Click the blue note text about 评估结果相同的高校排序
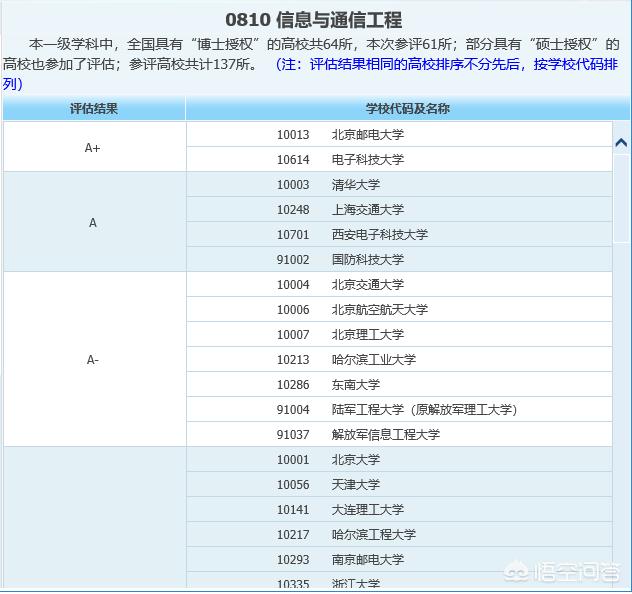Image resolution: width=632 pixels, height=594 pixels. 310,74
